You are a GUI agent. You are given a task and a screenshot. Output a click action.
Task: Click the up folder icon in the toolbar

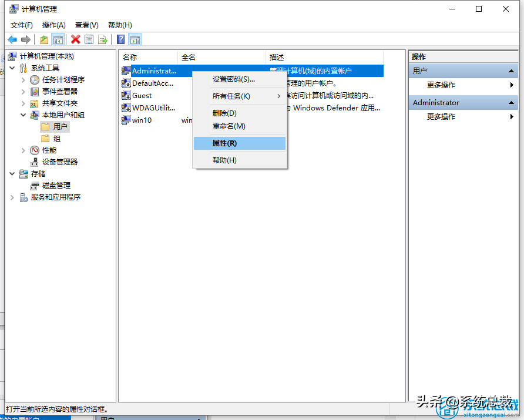pos(43,39)
